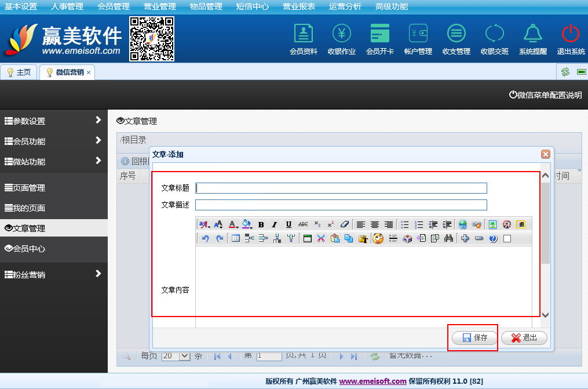Image resolution: width=588 pixels, height=389 pixels.
Task: Open the 营业报表 top menu
Action: point(299,7)
